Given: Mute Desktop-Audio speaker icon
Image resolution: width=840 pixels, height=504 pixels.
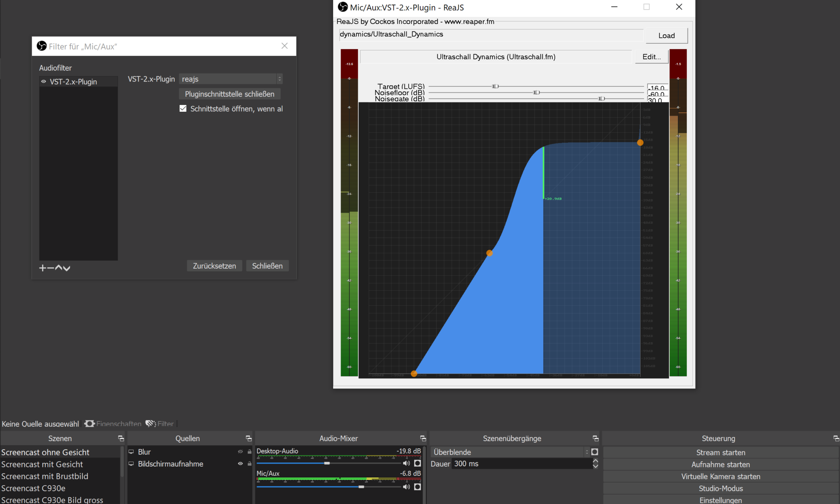Looking at the screenshot, I should point(406,463).
